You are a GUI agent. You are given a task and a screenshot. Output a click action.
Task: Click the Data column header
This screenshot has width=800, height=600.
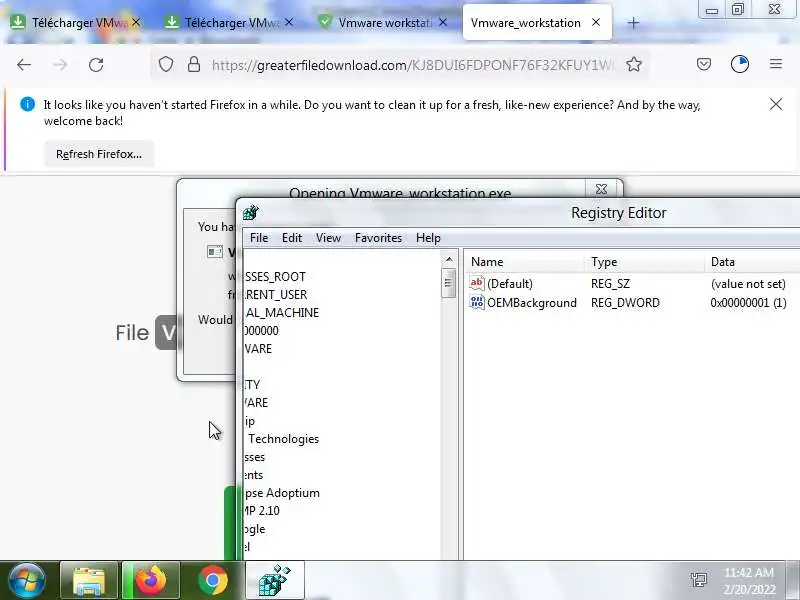(753, 262)
